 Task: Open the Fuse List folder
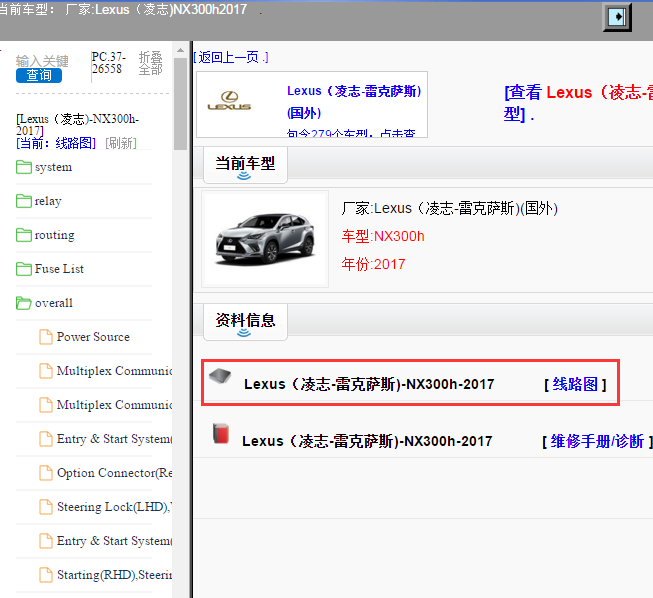coord(59,269)
